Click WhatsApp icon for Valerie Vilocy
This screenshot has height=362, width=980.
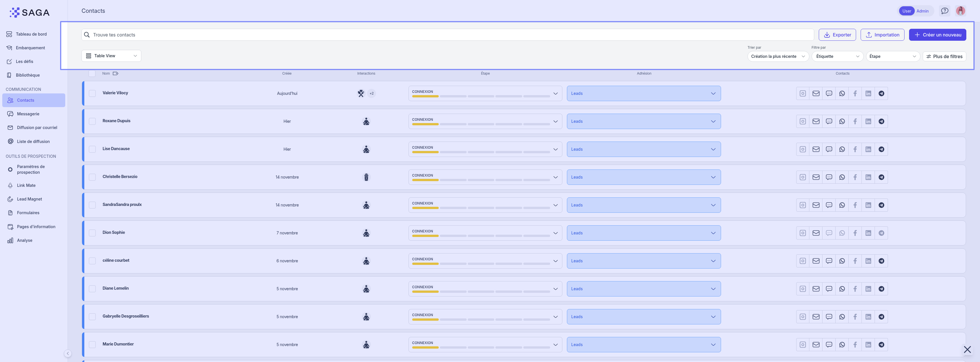pyautogui.click(x=842, y=93)
